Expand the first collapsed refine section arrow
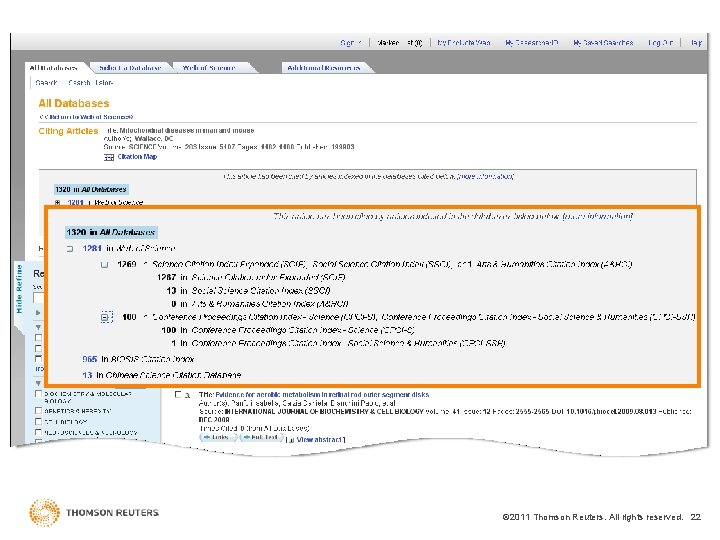Viewport: 720px width, 540px height. [x=38, y=312]
